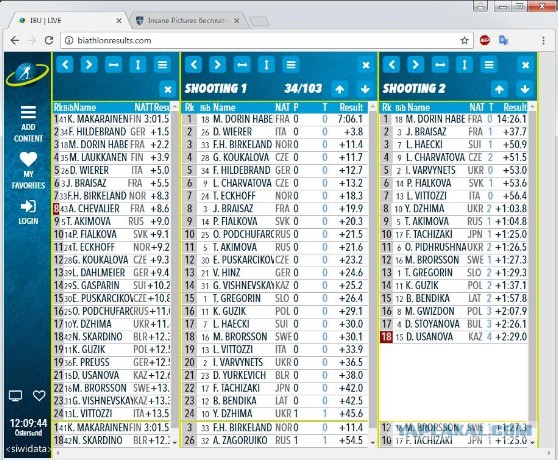The width and height of the screenshot is (558, 460).
Task: Click previous arrow in Shooting 1 panel
Action: point(193,65)
